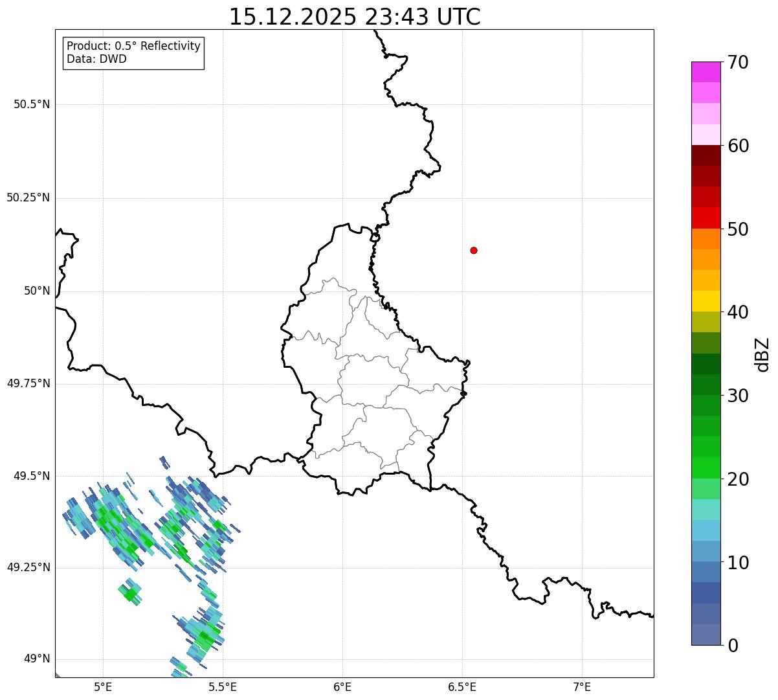Click the red radar site marker dot

point(474,250)
